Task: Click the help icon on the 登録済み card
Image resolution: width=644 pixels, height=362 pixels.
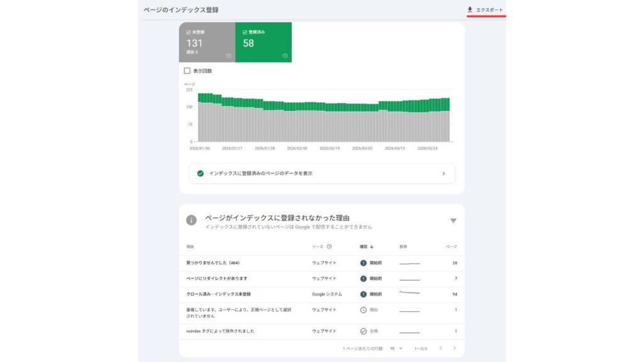Action: (285, 56)
